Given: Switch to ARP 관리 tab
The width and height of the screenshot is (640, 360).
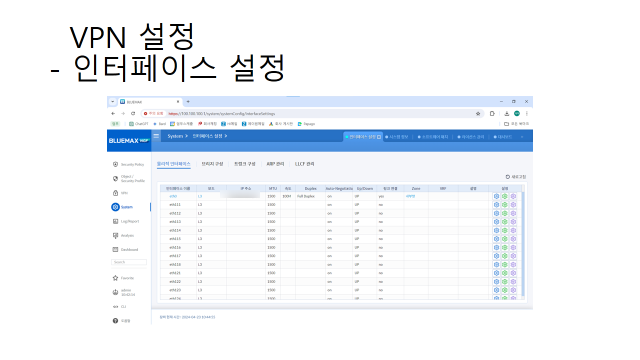Looking at the screenshot, I should pos(275,164).
